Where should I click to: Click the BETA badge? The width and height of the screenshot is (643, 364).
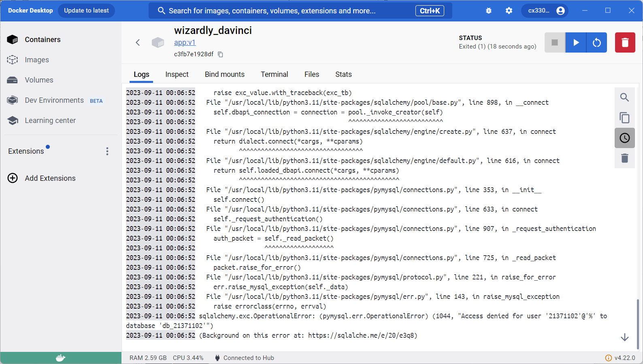click(96, 101)
